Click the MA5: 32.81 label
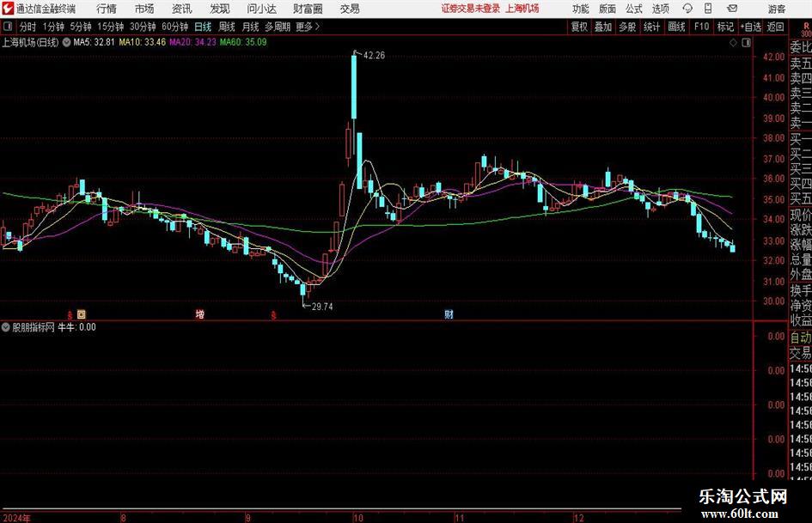 pyautogui.click(x=94, y=42)
